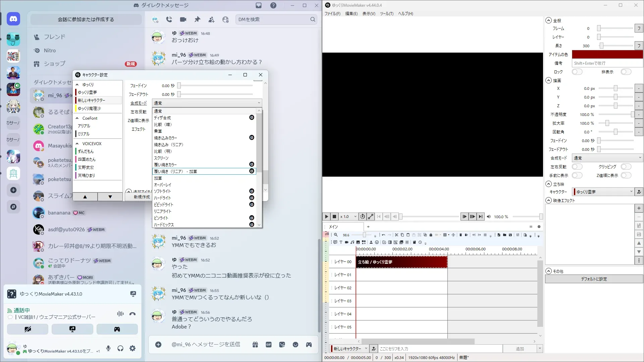Enable the クリッピング toggle
Screen dimensions: 644x362
pos(626,167)
